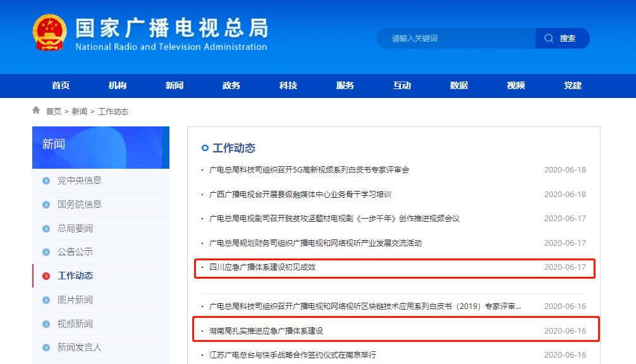Open 互动 in the navigation bar
Image resolution: width=636 pixels, height=364 pixels.
(x=402, y=85)
